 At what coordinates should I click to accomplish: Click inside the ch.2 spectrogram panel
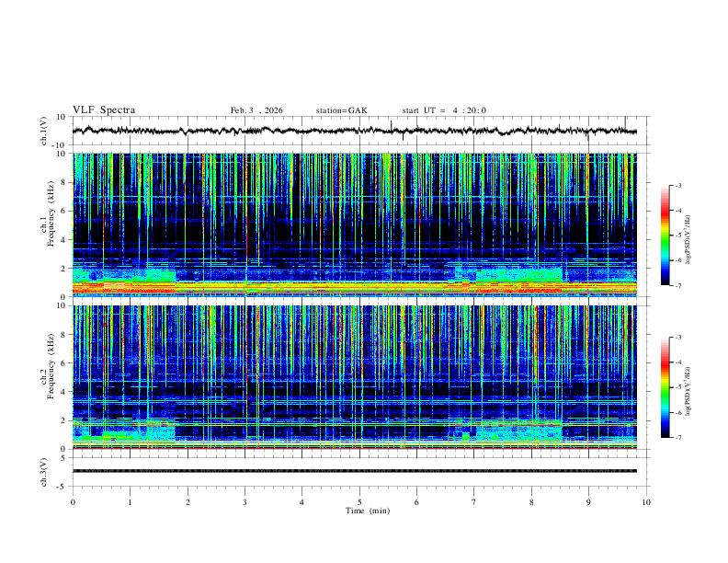click(x=355, y=377)
